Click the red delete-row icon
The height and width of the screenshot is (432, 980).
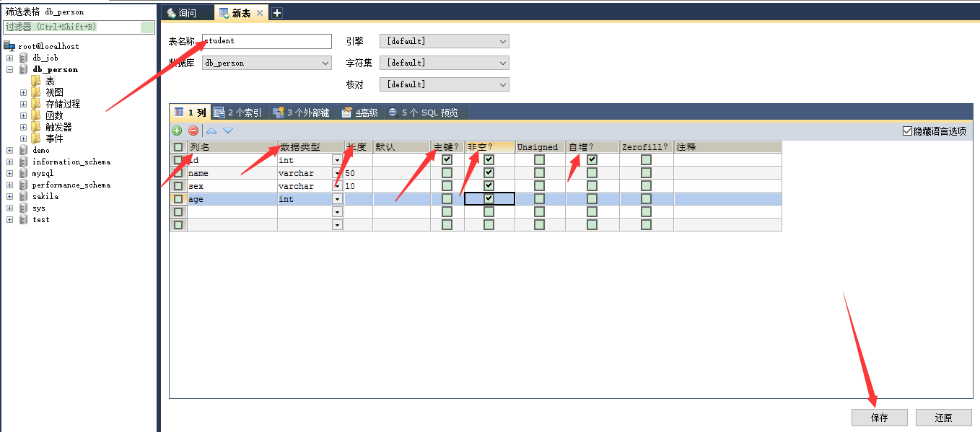tap(193, 131)
